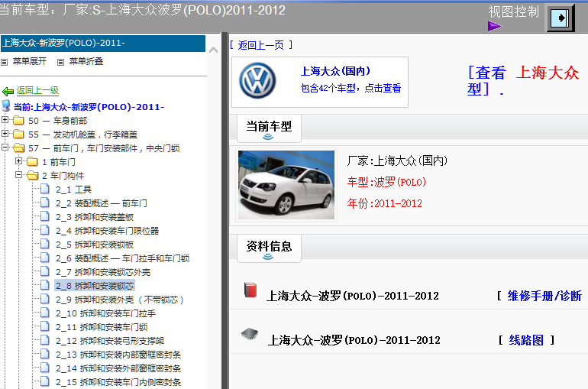Screen dimensions: 588x389
Task: Select 2_15 拆卸和安装车门内侧密封条
Action: click(118, 382)
